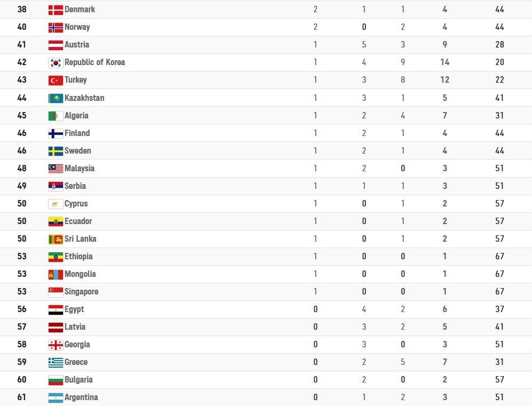Viewport: 532px width, 406px height.
Task: Click the Singapore country name
Action: [x=81, y=292]
